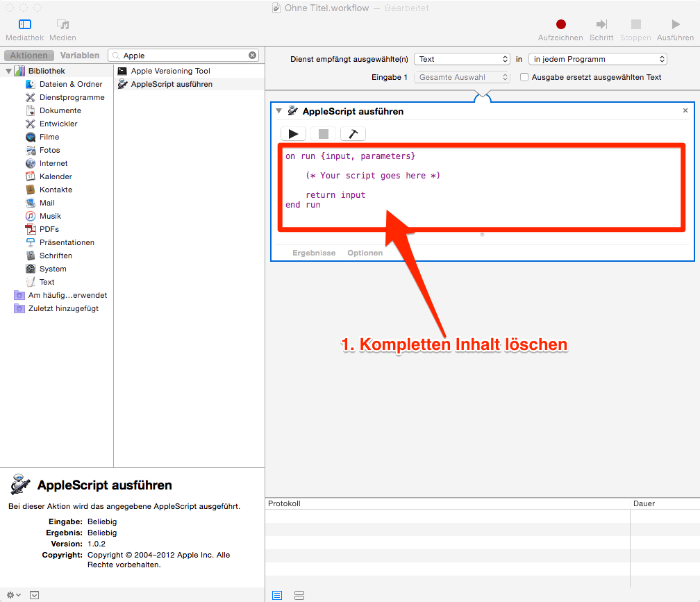The height and width of the screenshot is (602, 700).
Task: Remove the AppleScript ausführen action via X
Action: point(685,111)
